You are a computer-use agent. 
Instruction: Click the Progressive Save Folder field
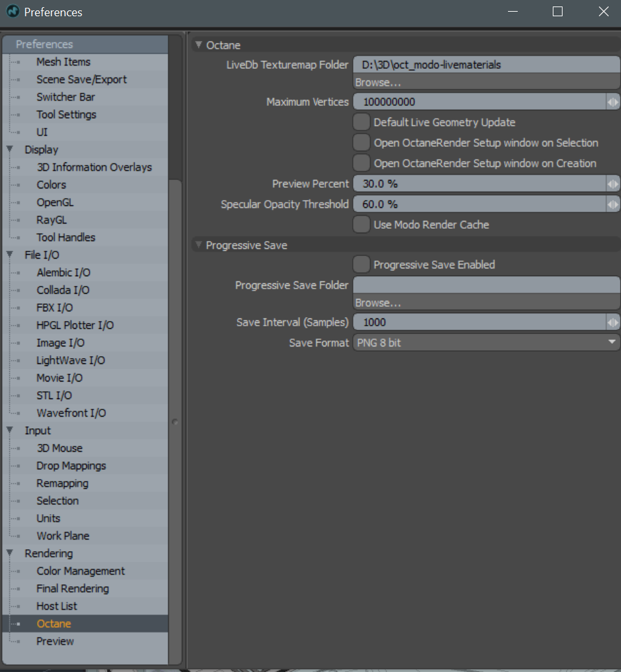click(x=487, y=285)
